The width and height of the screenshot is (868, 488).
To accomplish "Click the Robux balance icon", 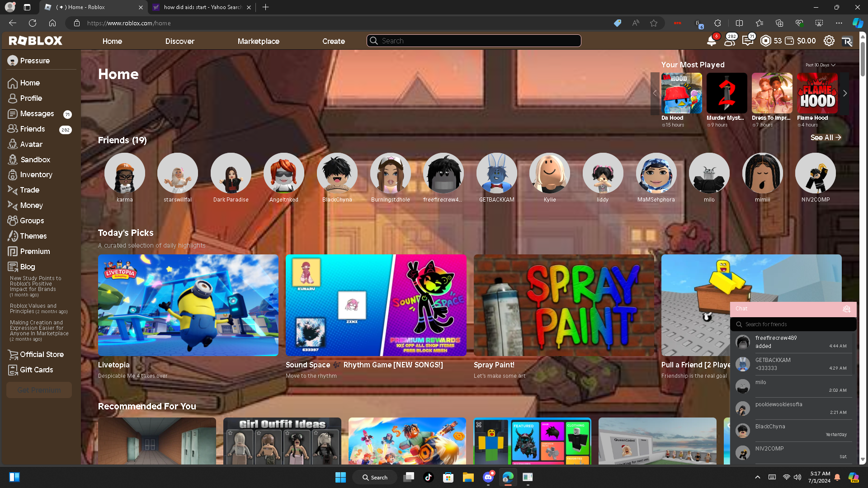I will click(x=765, y=41).
